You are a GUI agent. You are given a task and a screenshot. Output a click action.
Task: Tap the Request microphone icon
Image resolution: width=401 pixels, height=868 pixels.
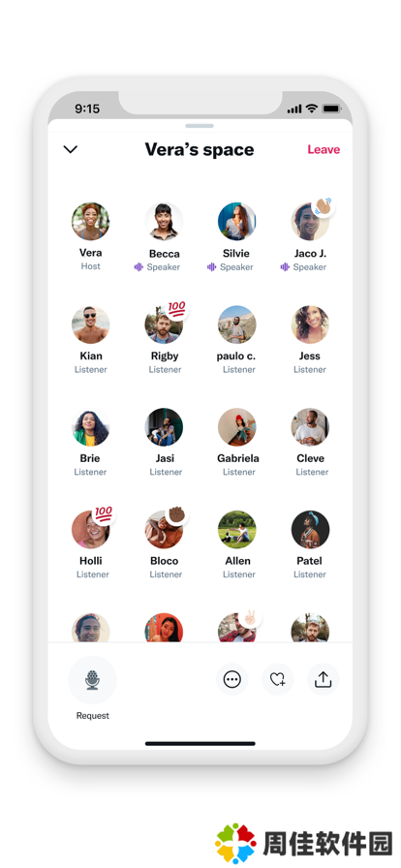[x=92, y=680]
